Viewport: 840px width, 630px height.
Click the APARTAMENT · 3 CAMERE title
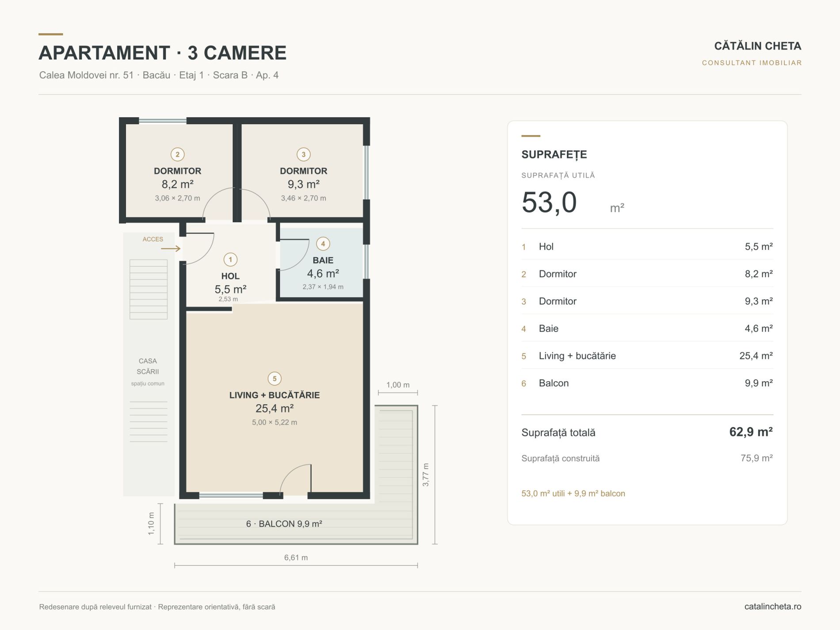click(x=163, y=53)
